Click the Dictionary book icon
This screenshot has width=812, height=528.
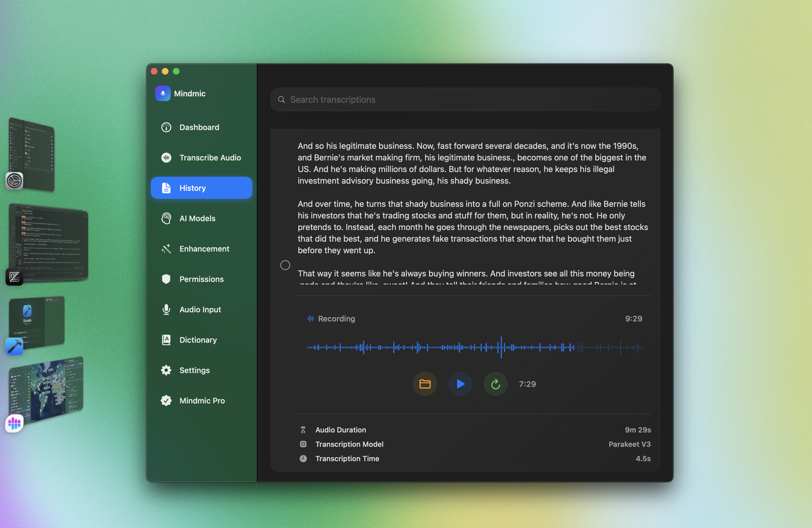[166, 340]
